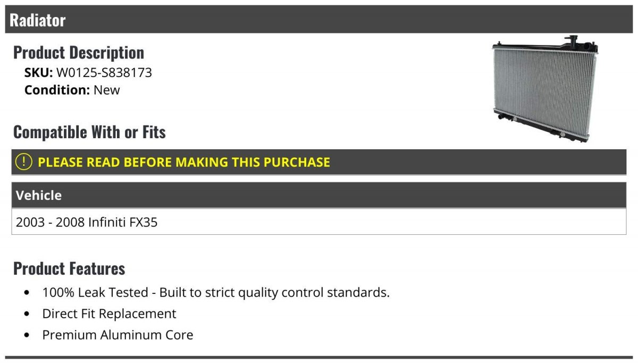Click the SKU label text
This screenshot has width=638, height=364.
point(39,72)
